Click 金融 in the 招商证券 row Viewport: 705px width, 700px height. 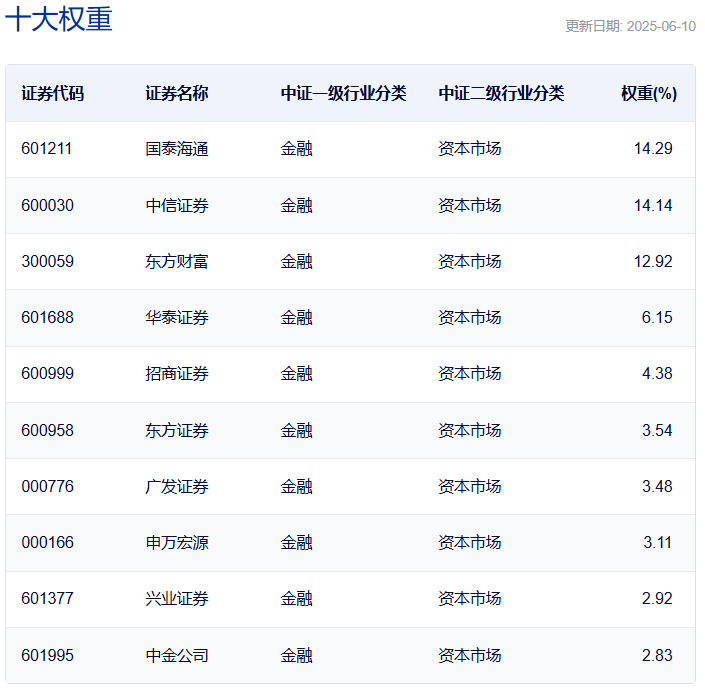(x=296, y=374)
